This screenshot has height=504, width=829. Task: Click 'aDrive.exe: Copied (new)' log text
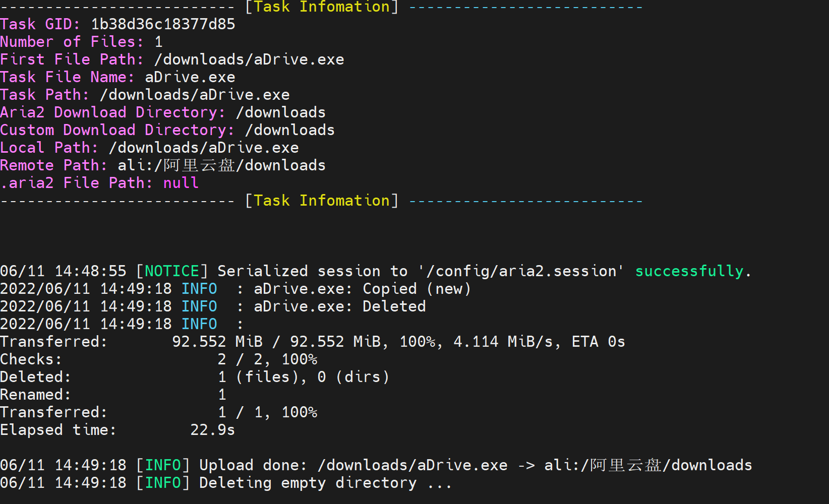pyautogui.click(x=363, y=289)
